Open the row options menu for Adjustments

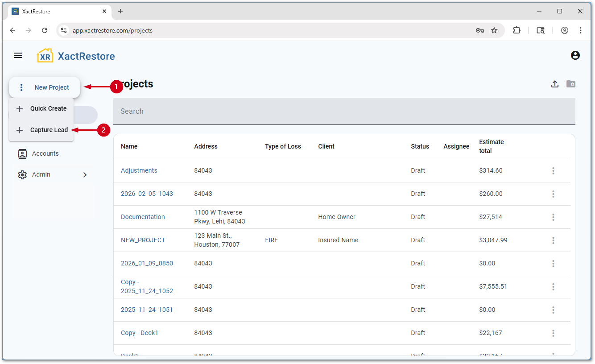553,170
